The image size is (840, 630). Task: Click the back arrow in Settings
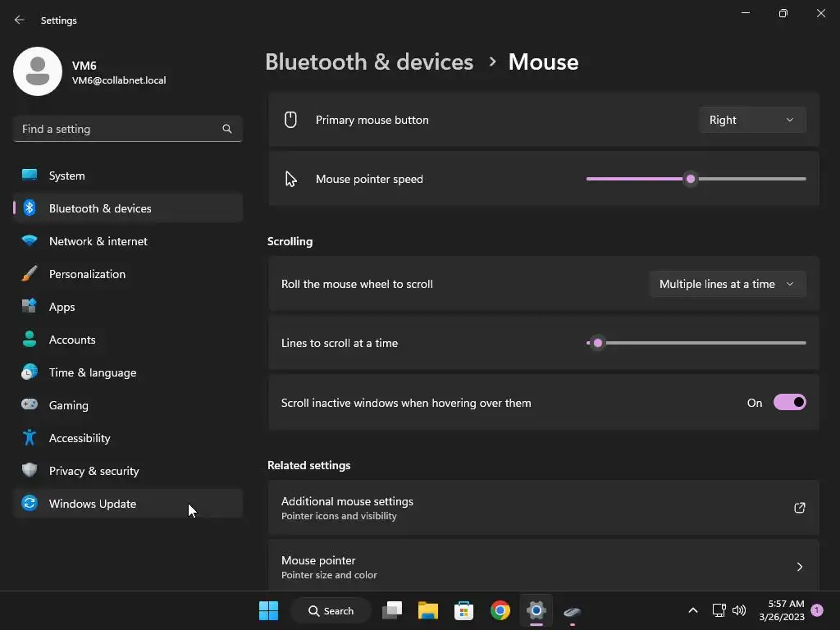pyautogui.click(x=20, y=20)
